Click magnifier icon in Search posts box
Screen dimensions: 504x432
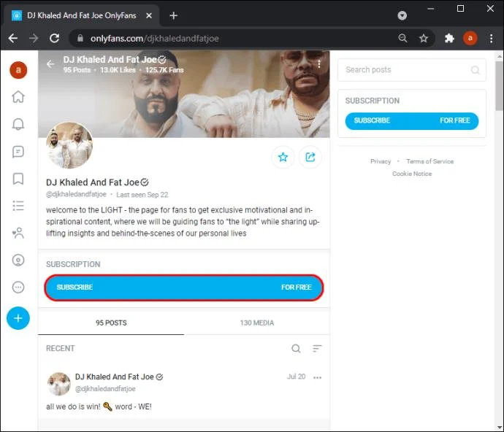tap(475, 70)
